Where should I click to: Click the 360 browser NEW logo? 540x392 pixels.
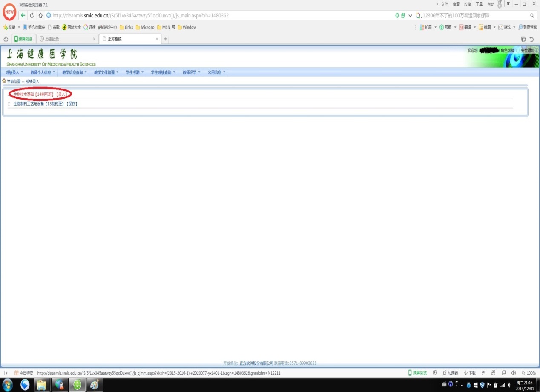(9, 13)
